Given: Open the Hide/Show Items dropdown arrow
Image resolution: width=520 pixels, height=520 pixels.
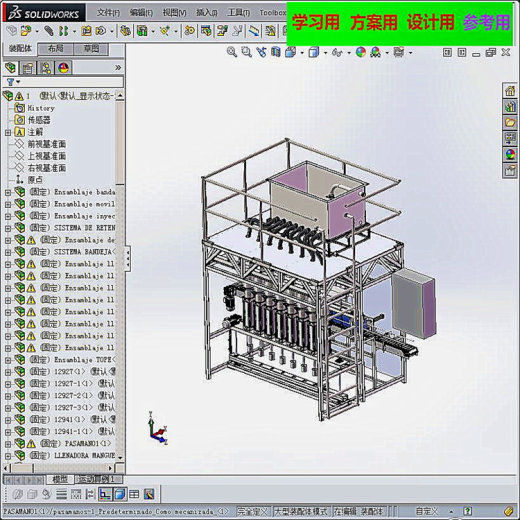Looking at the screenshot, I should tap(349, 53).
